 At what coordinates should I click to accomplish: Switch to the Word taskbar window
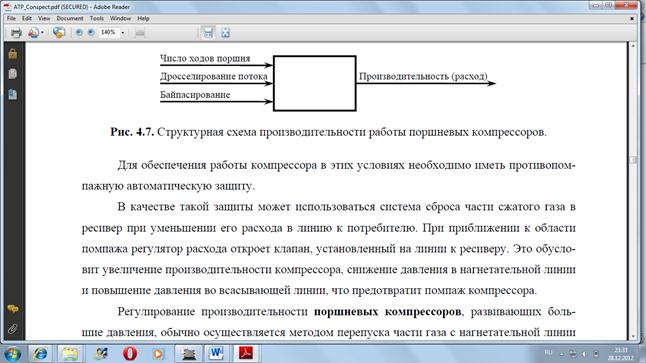(x=216, y=354)
